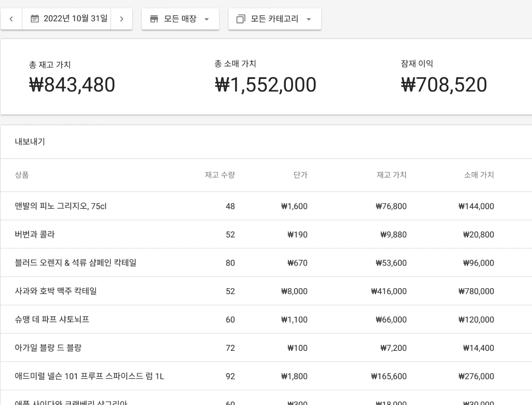Sort the table by 재고 수량 column
The image size is (532, 405).
pyautogui.click(x=220, y=175)
